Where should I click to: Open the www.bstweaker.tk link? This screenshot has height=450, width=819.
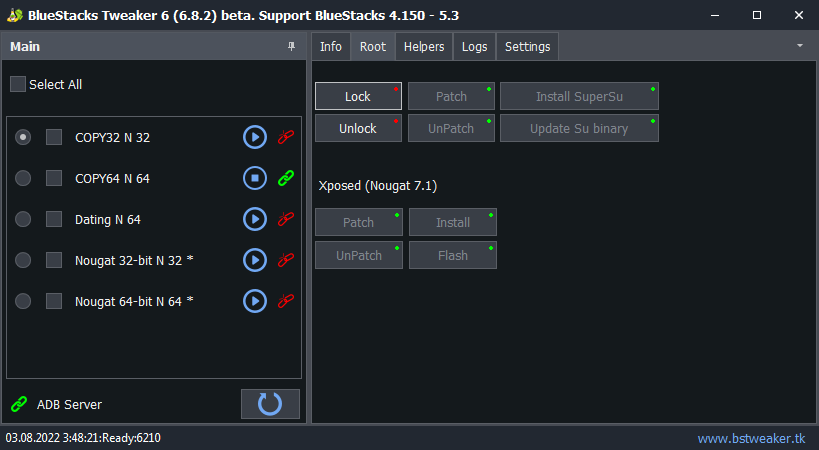click(751, 438)
